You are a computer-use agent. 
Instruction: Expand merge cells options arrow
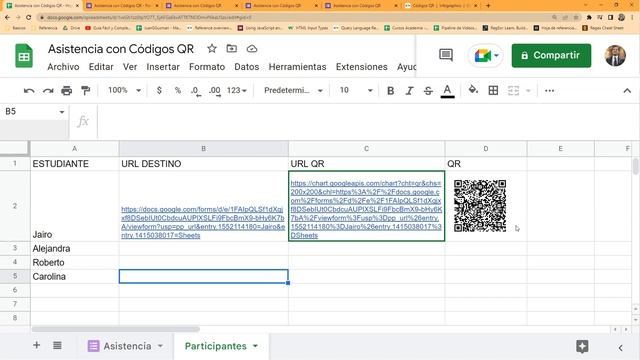[528, 91]
